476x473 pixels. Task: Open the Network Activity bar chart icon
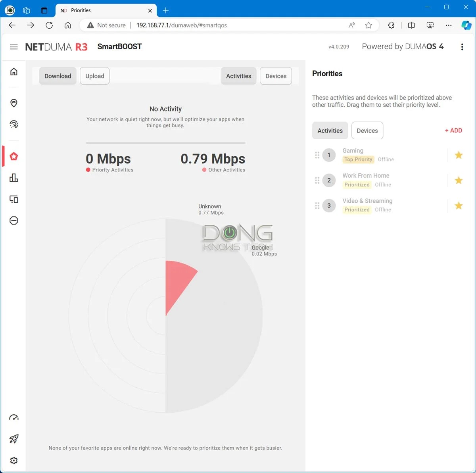tap(14, 178)
